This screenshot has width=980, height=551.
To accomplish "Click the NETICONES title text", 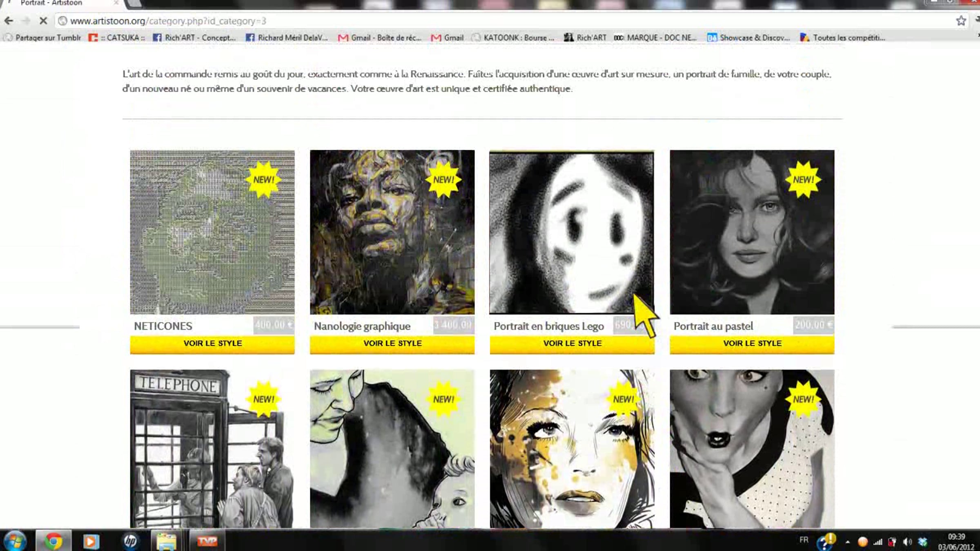I will (163, 326).
